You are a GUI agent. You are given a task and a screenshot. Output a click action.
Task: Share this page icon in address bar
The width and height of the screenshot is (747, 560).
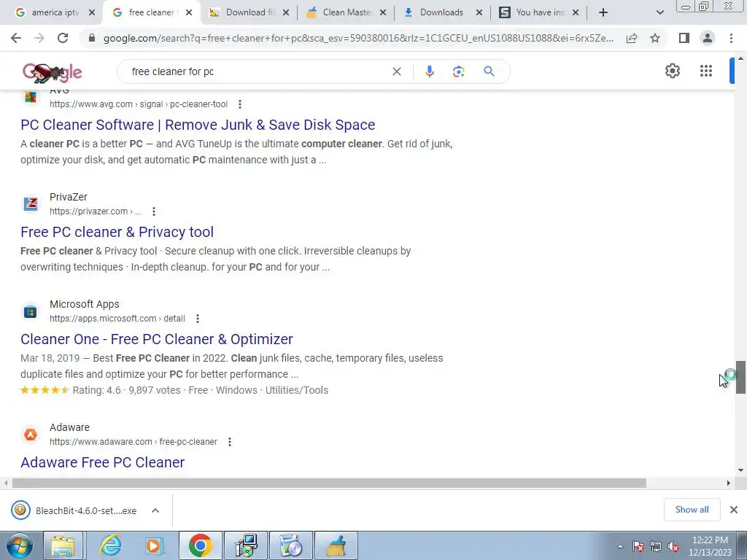(x=632, y=38)
